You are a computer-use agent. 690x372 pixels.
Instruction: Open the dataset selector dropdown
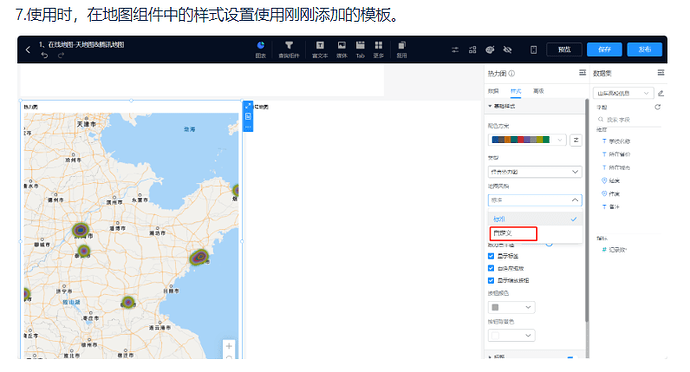(623, 93)
